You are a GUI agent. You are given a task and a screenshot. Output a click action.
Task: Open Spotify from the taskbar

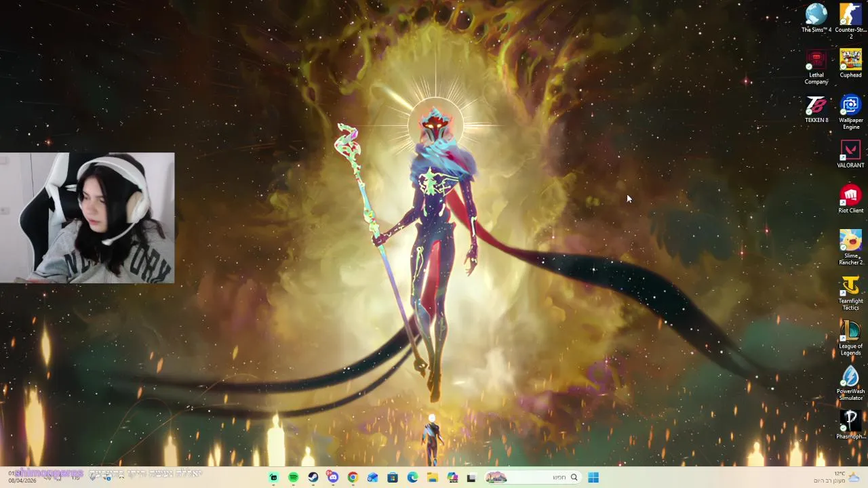pos(293,478)
